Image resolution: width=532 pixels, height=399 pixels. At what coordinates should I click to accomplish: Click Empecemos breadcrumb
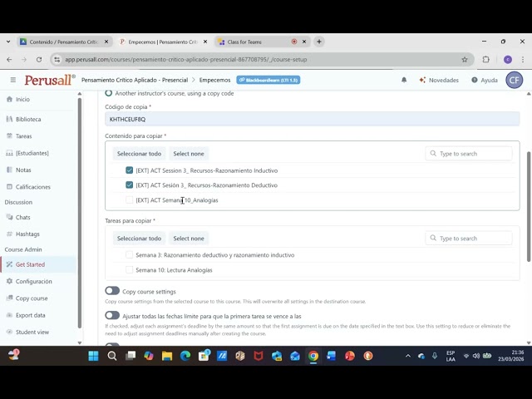(214, 80)
